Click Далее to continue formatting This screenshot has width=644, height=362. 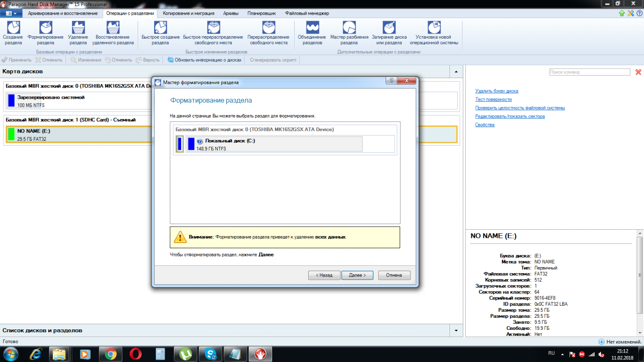click(x=357, y=275)
